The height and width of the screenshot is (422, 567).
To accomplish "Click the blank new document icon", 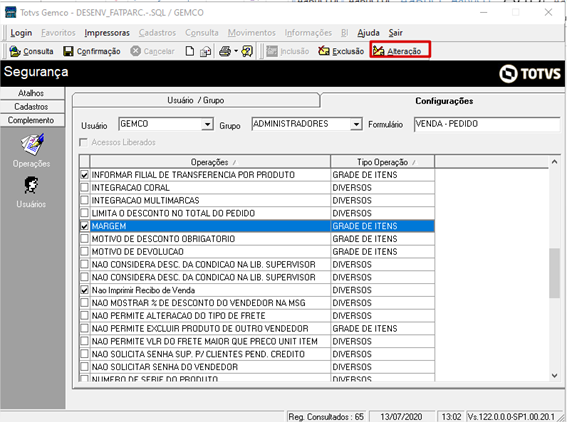I will (189, 51).
